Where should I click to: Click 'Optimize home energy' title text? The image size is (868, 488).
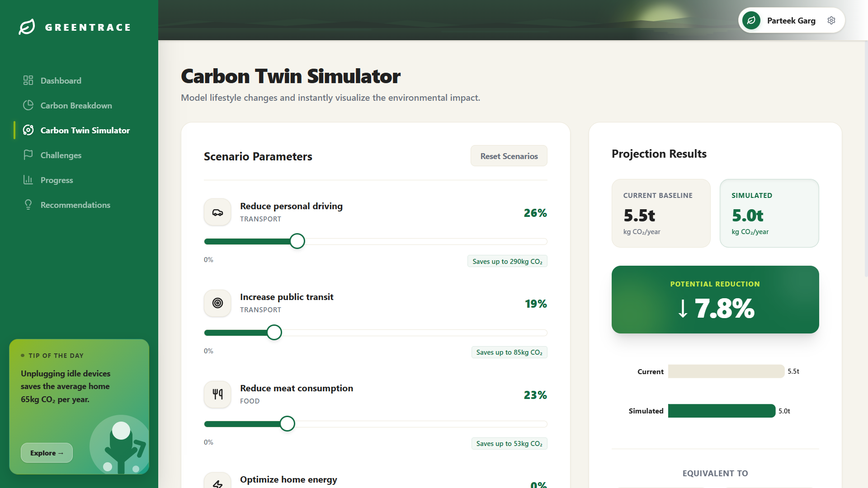[x=288, y=479]
